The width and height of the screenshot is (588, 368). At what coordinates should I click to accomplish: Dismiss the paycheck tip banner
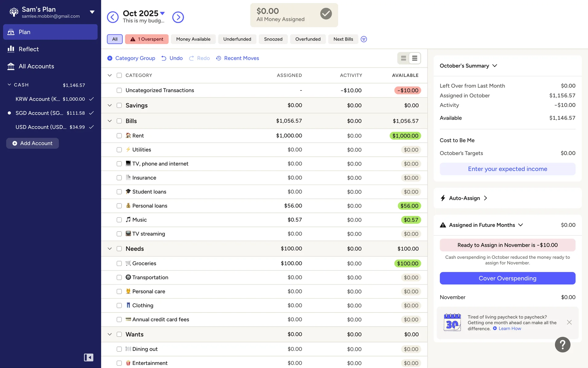pyautogui.click(x=569, y=322)
